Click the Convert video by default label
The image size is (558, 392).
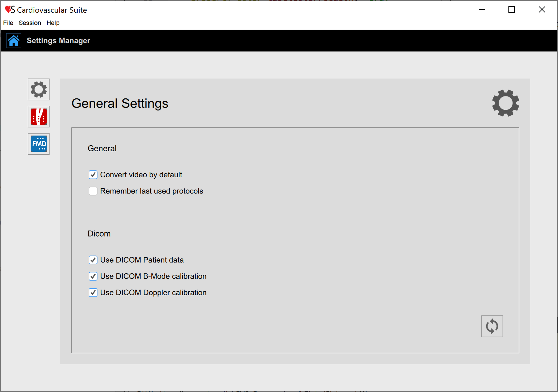(x=141, y=175)
